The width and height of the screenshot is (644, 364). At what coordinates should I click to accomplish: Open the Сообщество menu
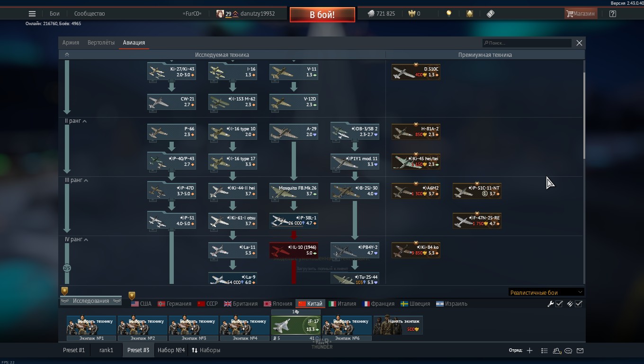pyautogui.click(x=89, y=14)
